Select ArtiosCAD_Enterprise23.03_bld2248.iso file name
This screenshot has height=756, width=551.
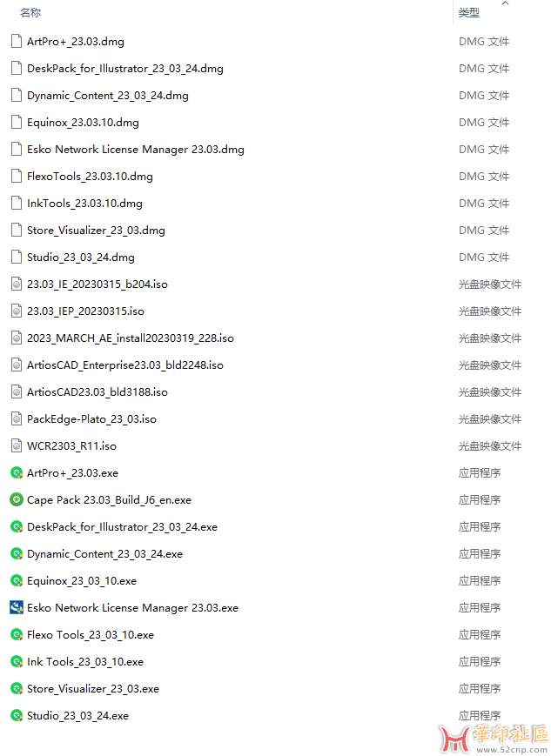[x=125, y=365]
